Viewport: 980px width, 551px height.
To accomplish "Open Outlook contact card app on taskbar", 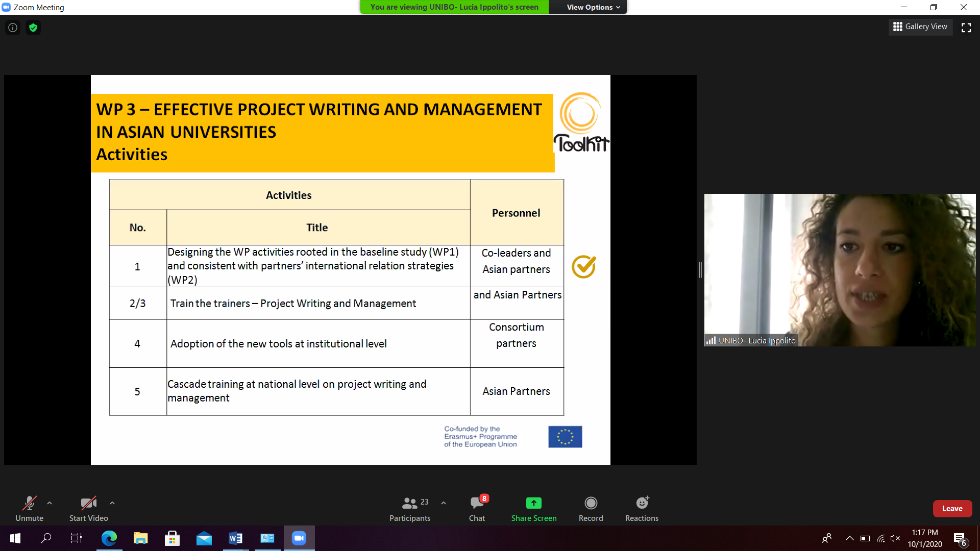I will (x=267, y=538).
